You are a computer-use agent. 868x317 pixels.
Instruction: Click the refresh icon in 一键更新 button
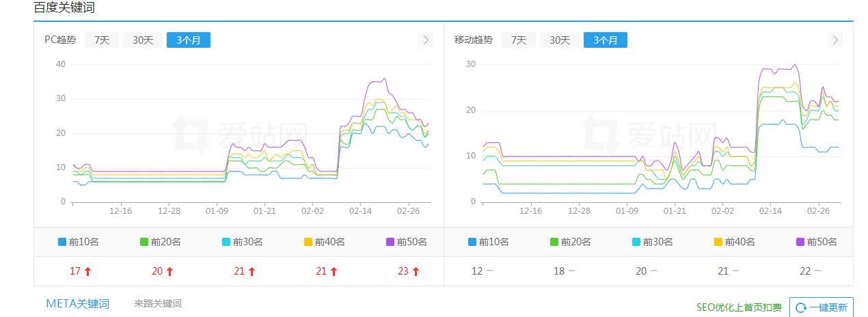[801, 308]
